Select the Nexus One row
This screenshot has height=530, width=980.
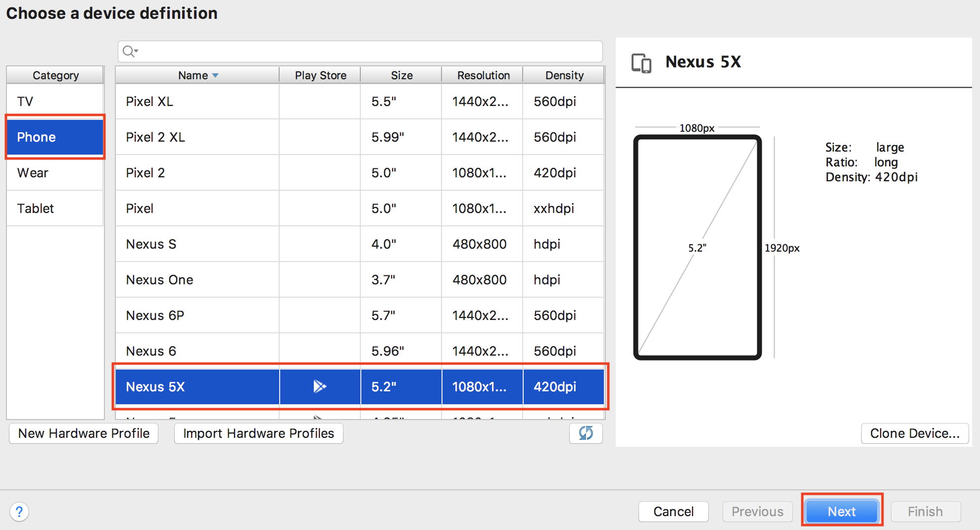(x=360, y=280)
